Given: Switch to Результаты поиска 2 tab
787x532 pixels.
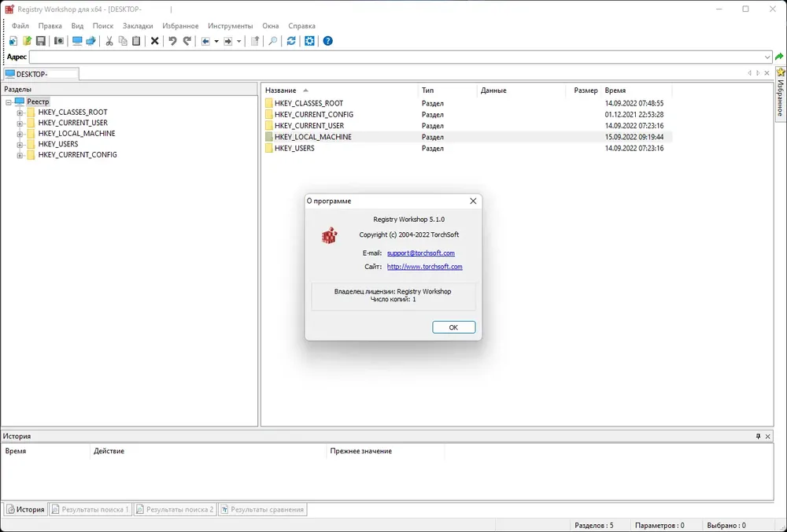Looking at the screenshot, I should coord(176,509).
